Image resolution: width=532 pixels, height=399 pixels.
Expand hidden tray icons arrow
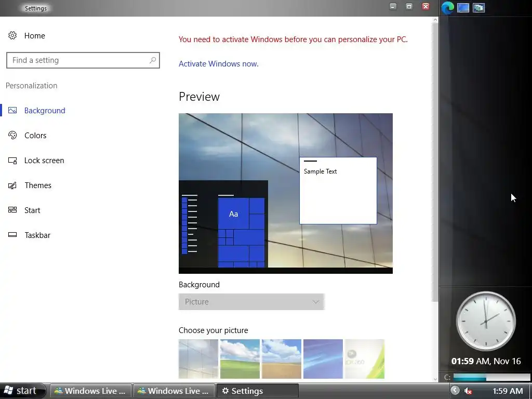pyautogui.click(x=455, y=391)
